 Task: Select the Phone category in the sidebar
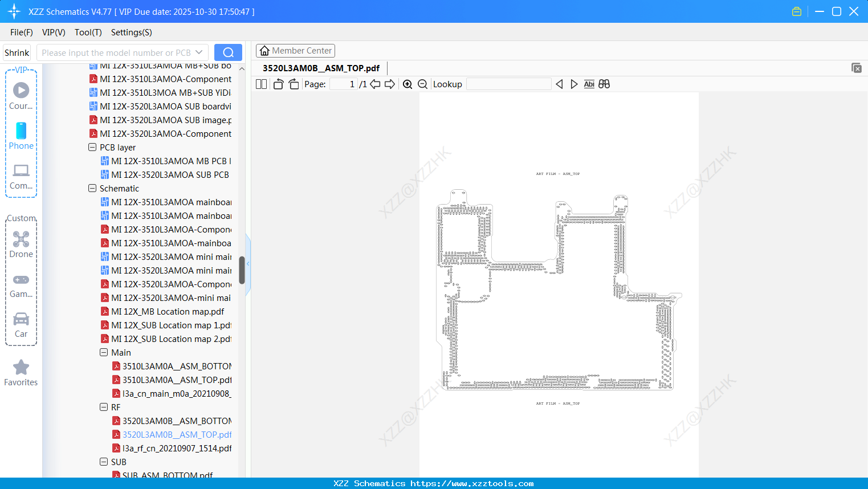tap(21, 136)
